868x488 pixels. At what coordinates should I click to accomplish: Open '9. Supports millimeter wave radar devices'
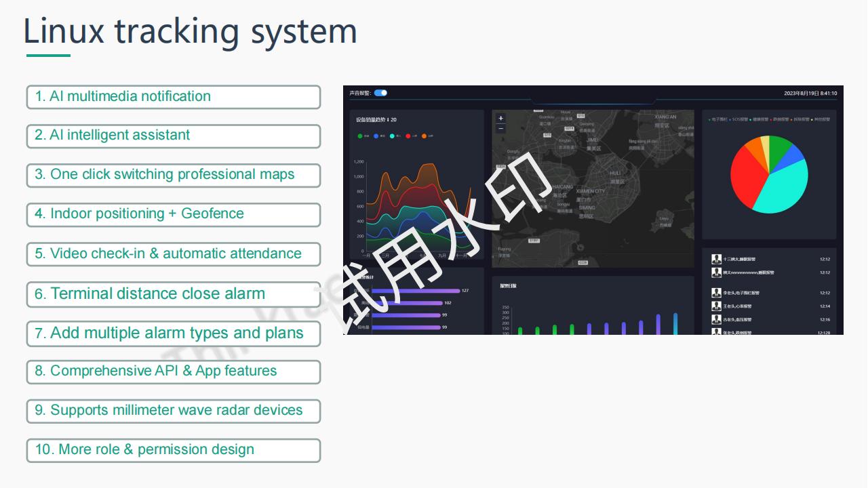173,410
